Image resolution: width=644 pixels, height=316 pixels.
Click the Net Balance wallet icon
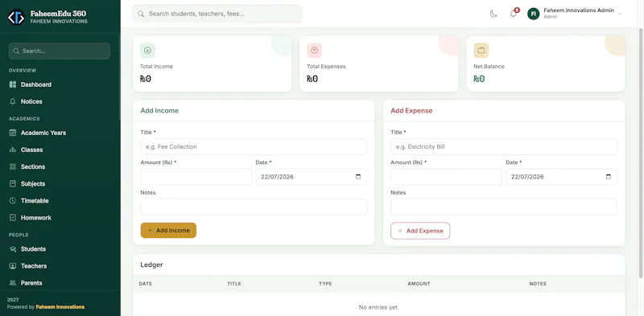coord(481,51)
